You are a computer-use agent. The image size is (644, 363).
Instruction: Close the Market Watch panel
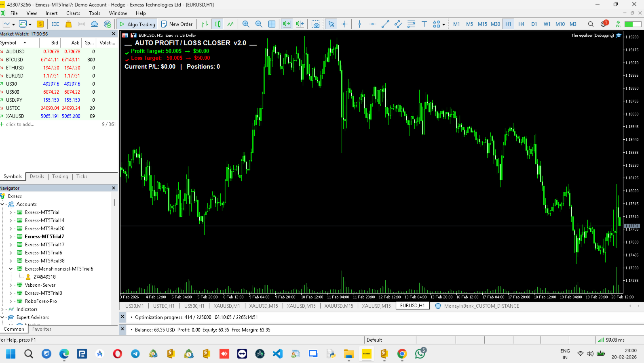114,34
